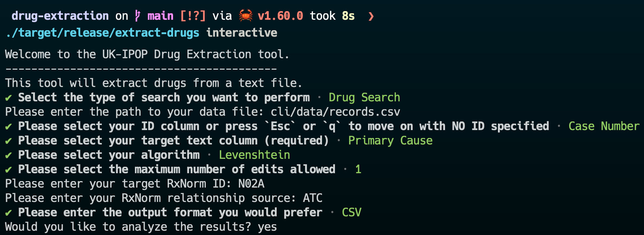The width and height of the screenshot is (644, 235).
Task: Click the checkmark beside target text column
Action: tap(9, 141)
